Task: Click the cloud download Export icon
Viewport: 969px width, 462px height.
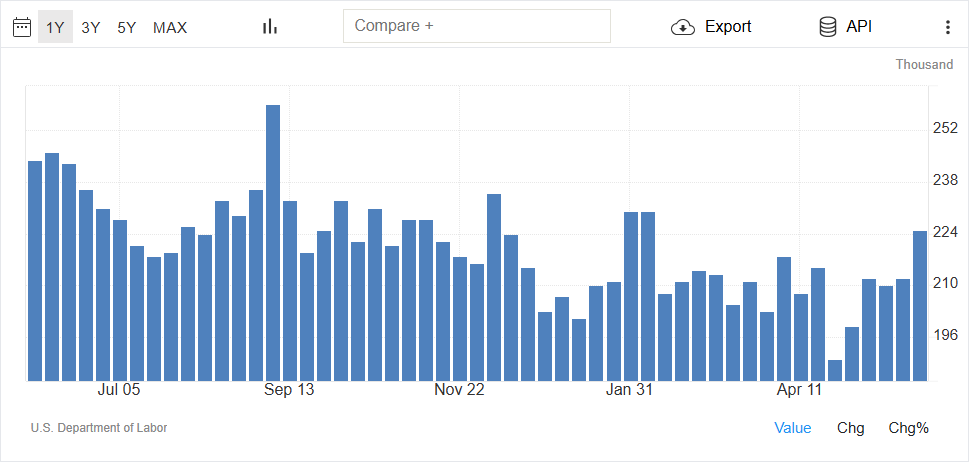Action: (683, 27)
